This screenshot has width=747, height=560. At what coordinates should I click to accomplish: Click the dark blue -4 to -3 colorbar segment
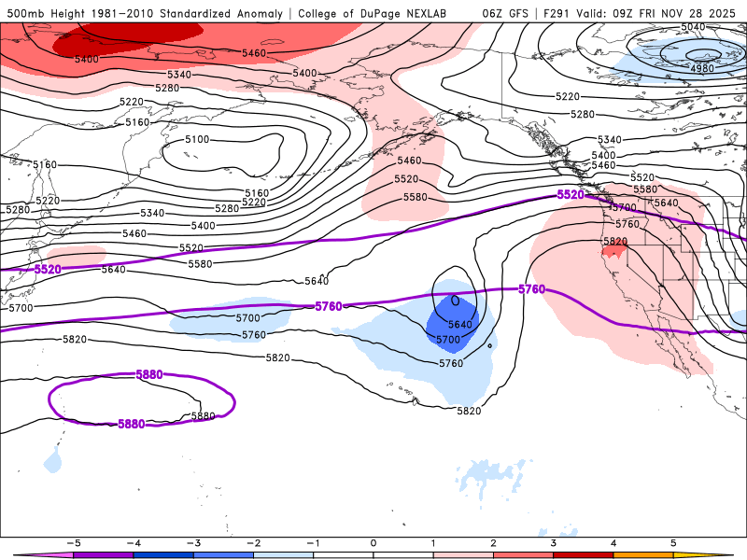click(x=163, y=555)
